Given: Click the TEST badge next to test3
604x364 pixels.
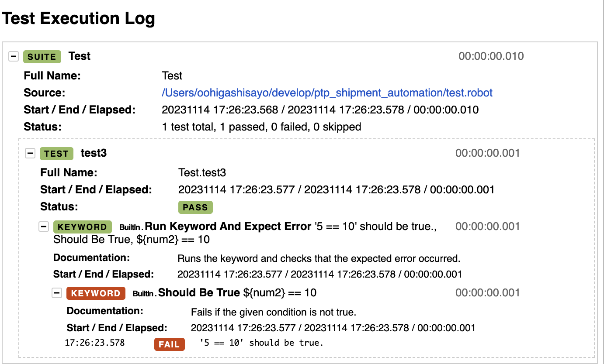Looking at the screenshot, I should 56,153.
